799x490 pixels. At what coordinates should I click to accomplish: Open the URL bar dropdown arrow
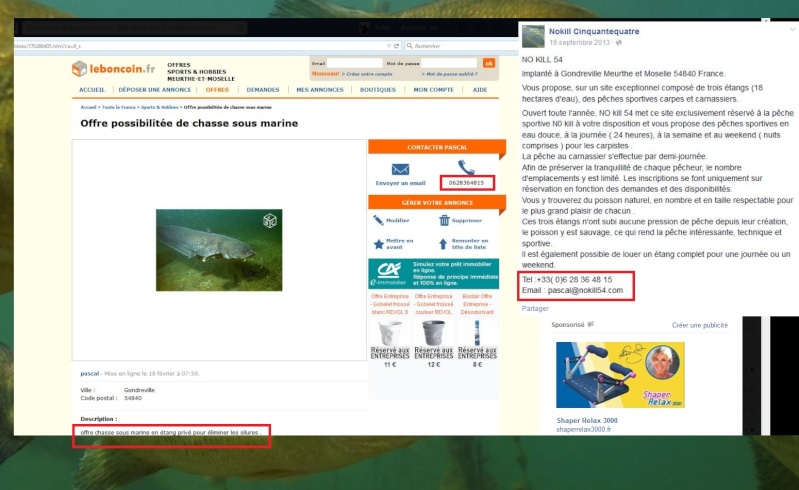[x=389, y=46]
